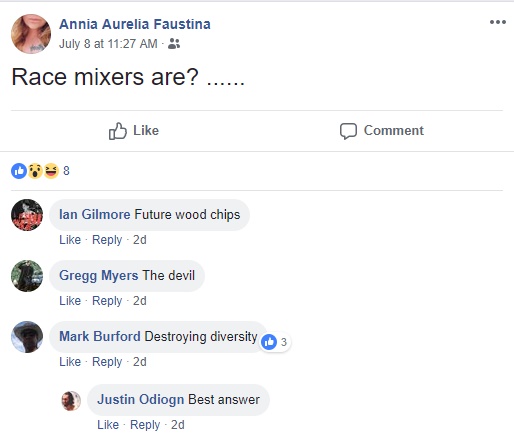Screen dimensions: 514x441
Task: Open Annia Aurelia Faustina's profile name link
Action: pos(135,24)
